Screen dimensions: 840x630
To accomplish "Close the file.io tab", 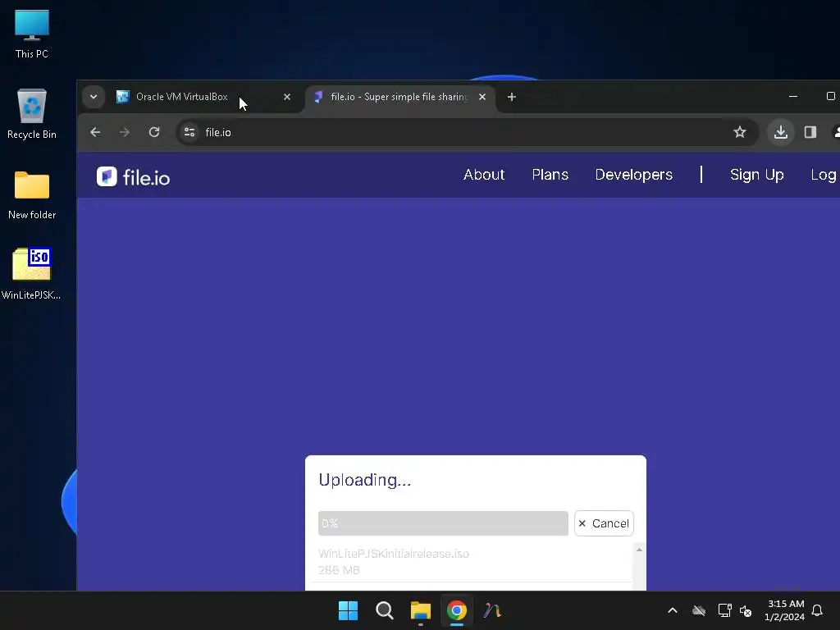I will [482, 97].
